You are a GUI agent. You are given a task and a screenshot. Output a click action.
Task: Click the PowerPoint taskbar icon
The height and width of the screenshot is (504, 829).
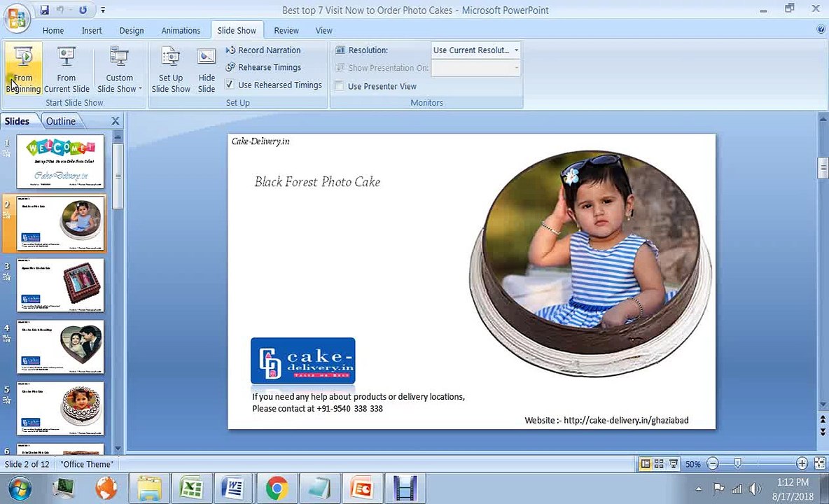pyautogui.click(x=361, y=488)
